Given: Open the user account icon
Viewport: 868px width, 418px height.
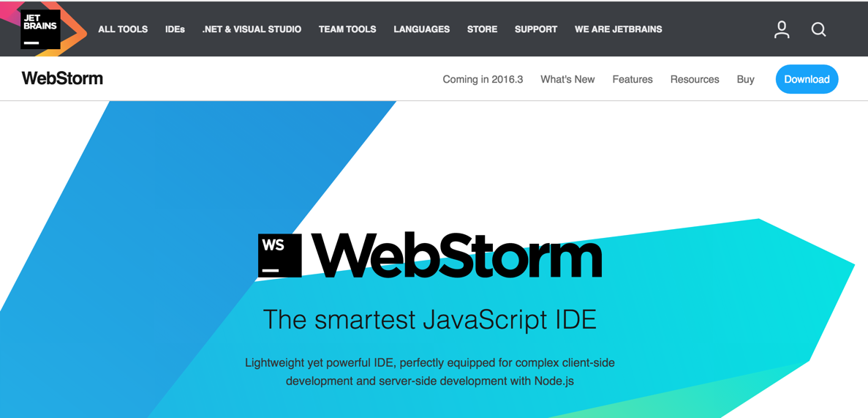Looking at the screenshot, I should click(x=782, y=29).
